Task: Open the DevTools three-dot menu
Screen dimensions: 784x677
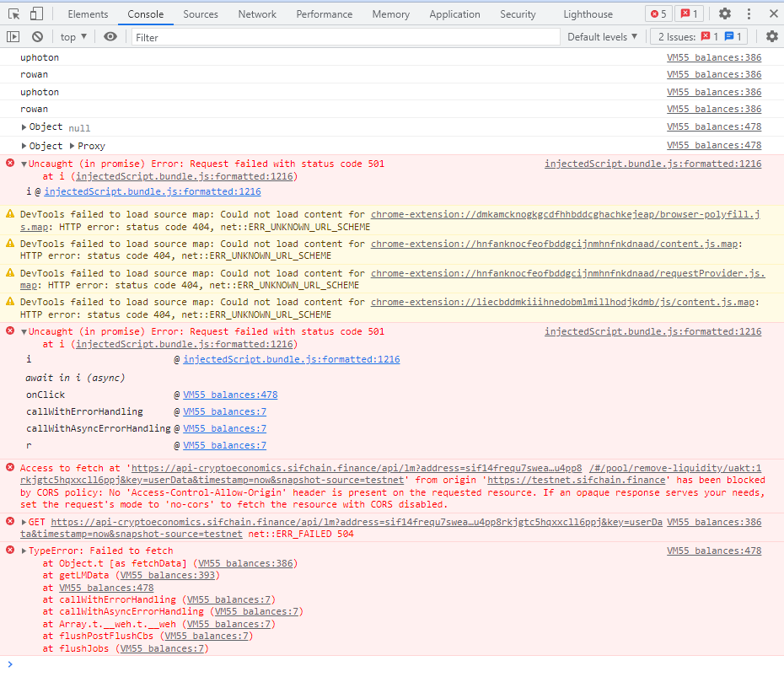Action: (x=749, y=14)
